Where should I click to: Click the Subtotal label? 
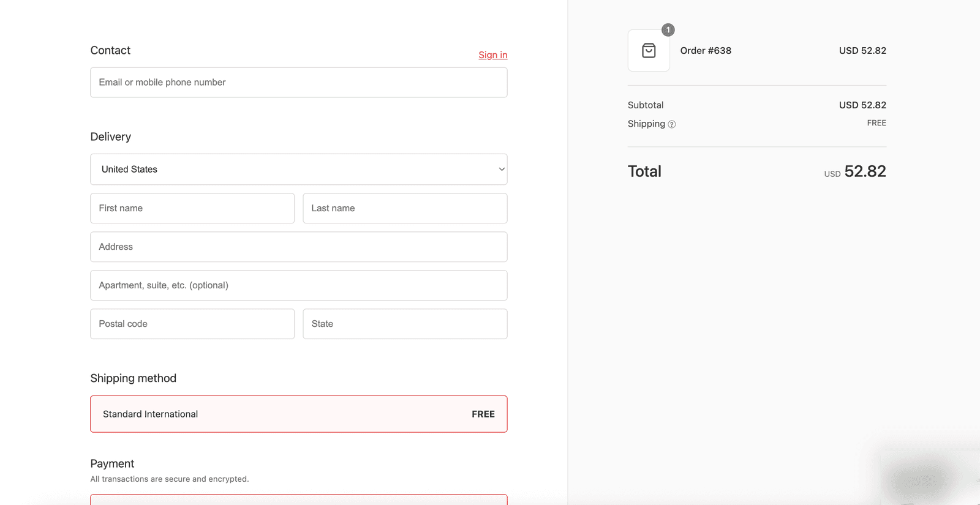click(x=646, y=105)
